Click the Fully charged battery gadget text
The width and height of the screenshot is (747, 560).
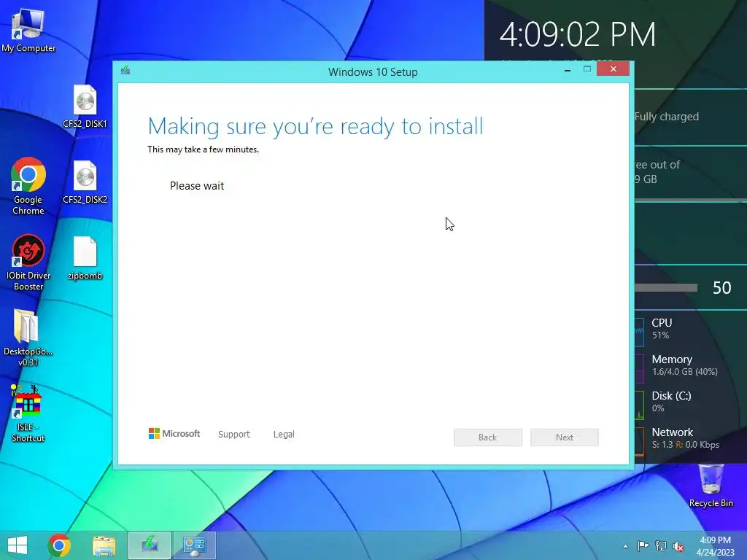(667, 117)
